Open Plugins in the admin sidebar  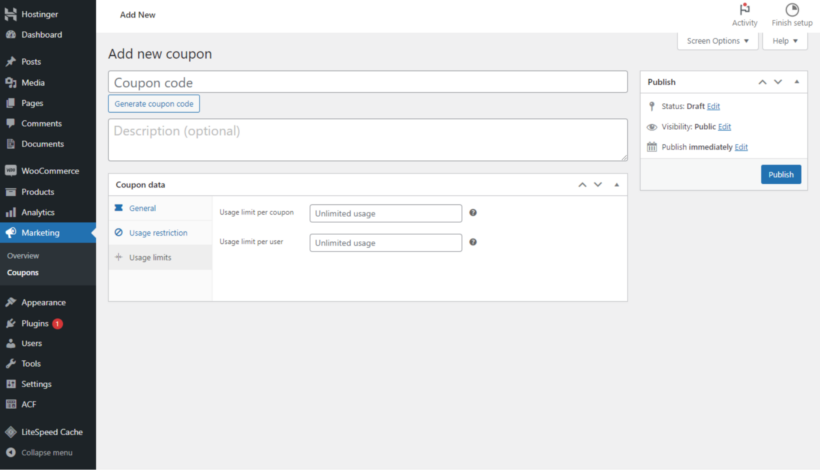[35, 323]
